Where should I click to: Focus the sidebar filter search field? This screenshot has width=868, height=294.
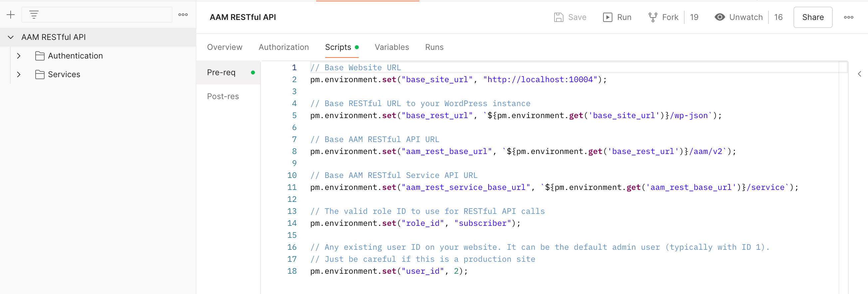[x=97, y=15]
